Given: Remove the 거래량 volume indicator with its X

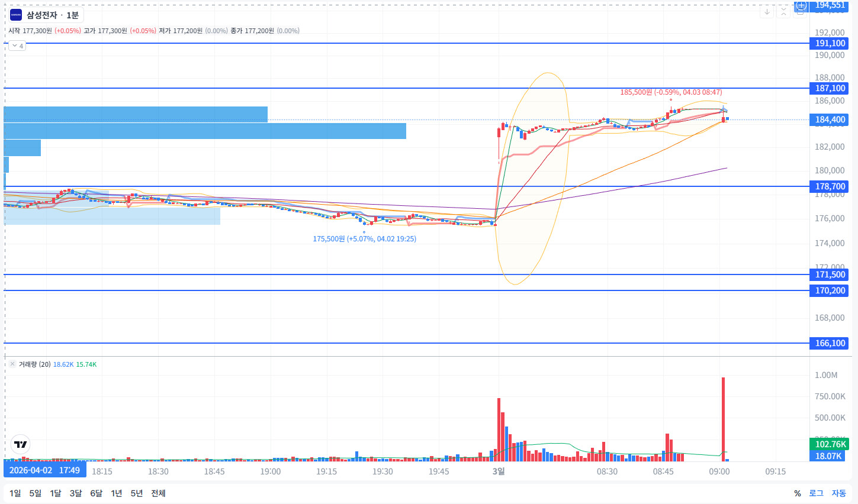Looking at the screenshot, I should (x=12, y=364).
